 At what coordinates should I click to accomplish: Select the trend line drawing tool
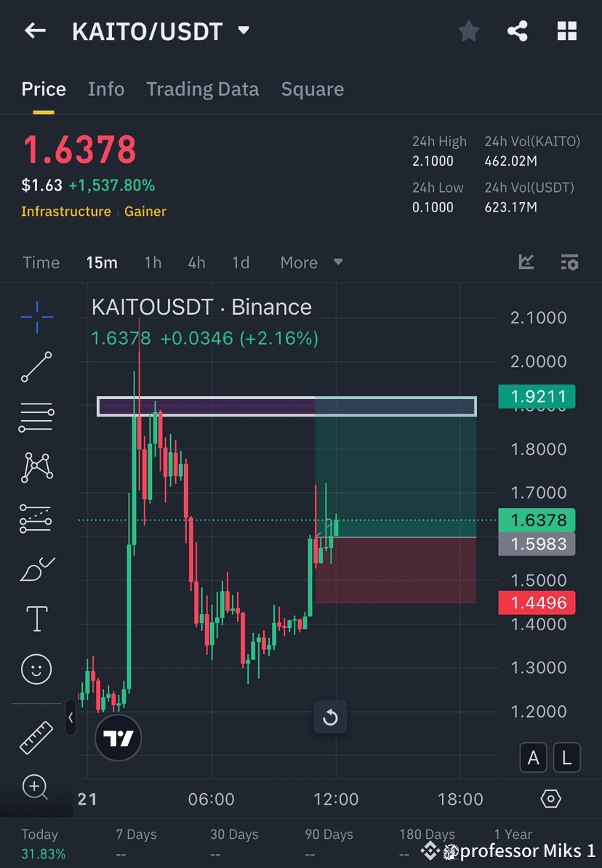[36, 367]
